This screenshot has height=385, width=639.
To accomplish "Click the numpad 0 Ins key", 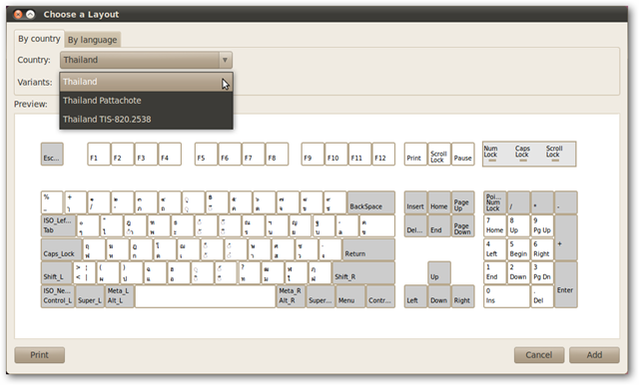I will pyautogui.click(x=507, y=296).
